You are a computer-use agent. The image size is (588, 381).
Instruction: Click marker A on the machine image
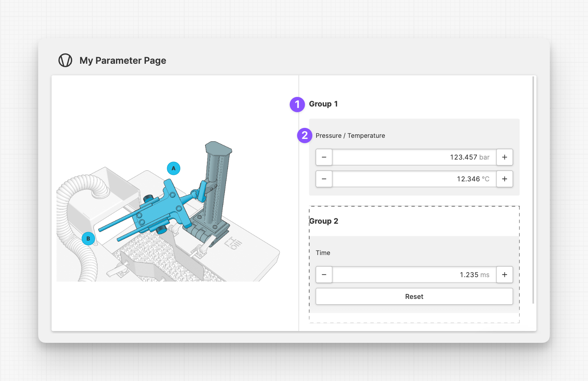174,168
